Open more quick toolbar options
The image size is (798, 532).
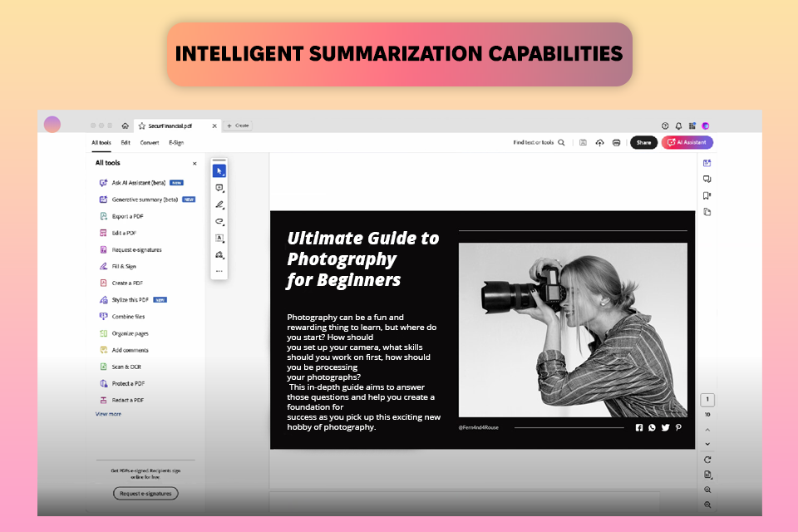coord(219,271)
